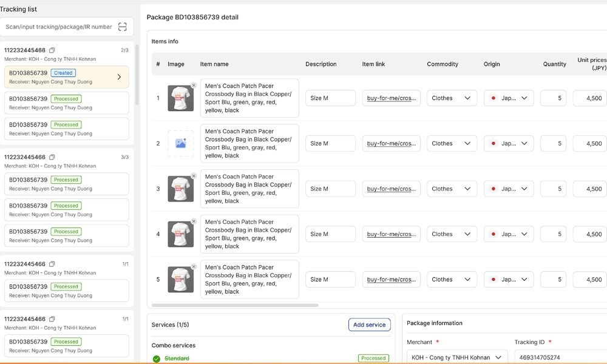Click quantity field in item row 1
Screen dimensions: 607x364
coord(553,98)
